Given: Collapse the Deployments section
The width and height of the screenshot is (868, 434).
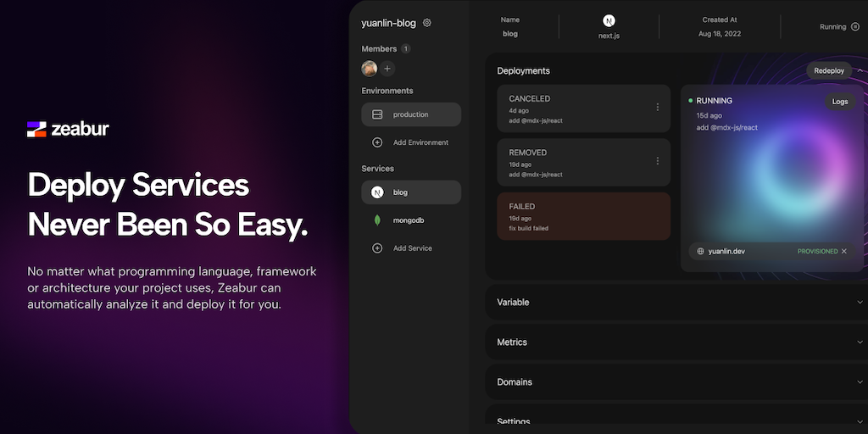Looking at the screenshot, I should [x=860, y=71].
